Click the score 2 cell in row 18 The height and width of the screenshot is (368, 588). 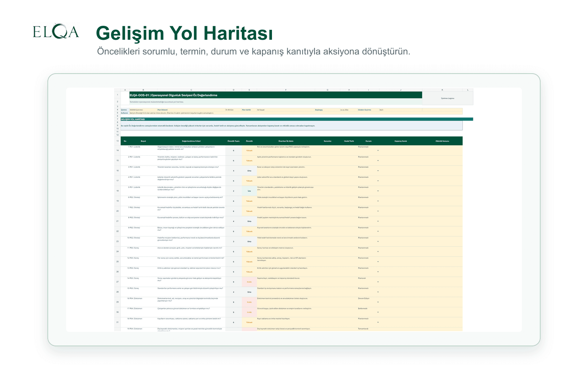pos(233,191)
